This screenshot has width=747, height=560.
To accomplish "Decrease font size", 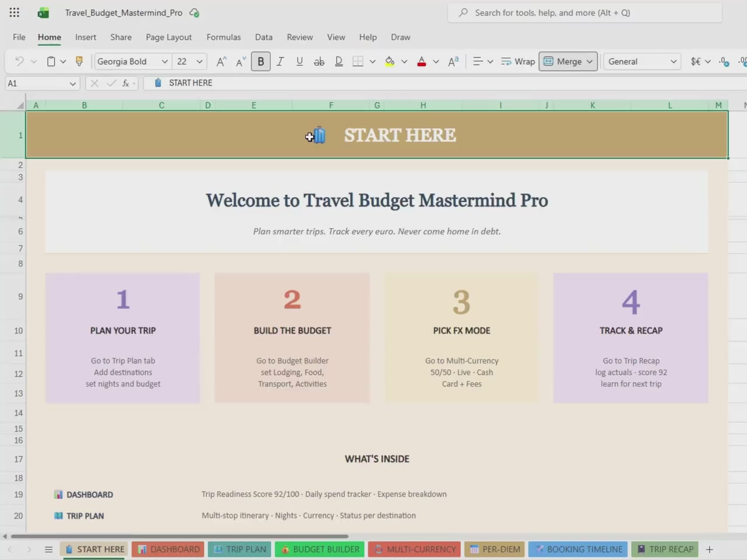I will pyautogui.click(x=240, y=61).
